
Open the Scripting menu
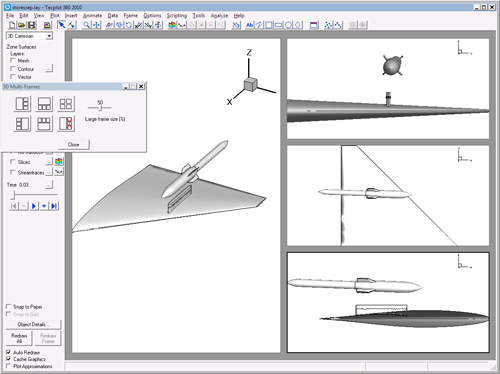[177, 16]
